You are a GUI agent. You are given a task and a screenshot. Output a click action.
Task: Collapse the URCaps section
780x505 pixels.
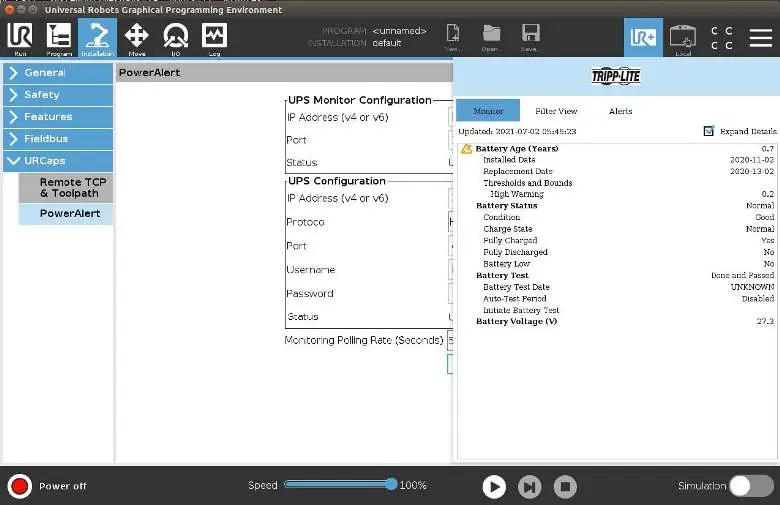point(58,161)
